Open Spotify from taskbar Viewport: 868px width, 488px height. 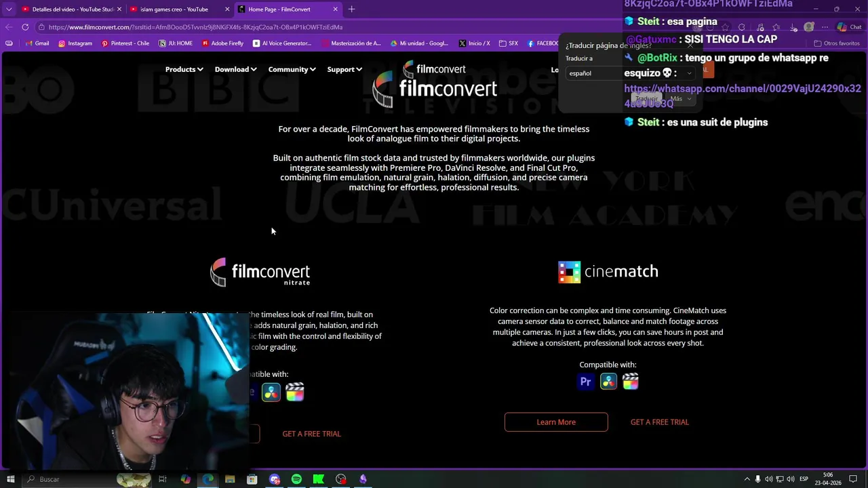coord(296,479)
